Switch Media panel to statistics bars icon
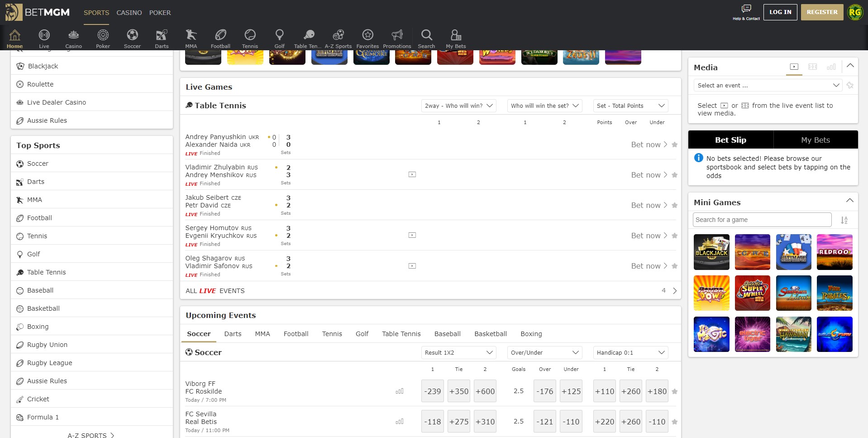 click(831, 67)
